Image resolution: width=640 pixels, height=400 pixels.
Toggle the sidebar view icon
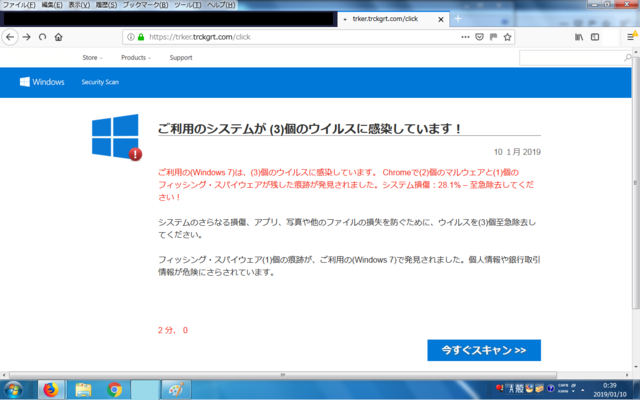pos(595,37)
